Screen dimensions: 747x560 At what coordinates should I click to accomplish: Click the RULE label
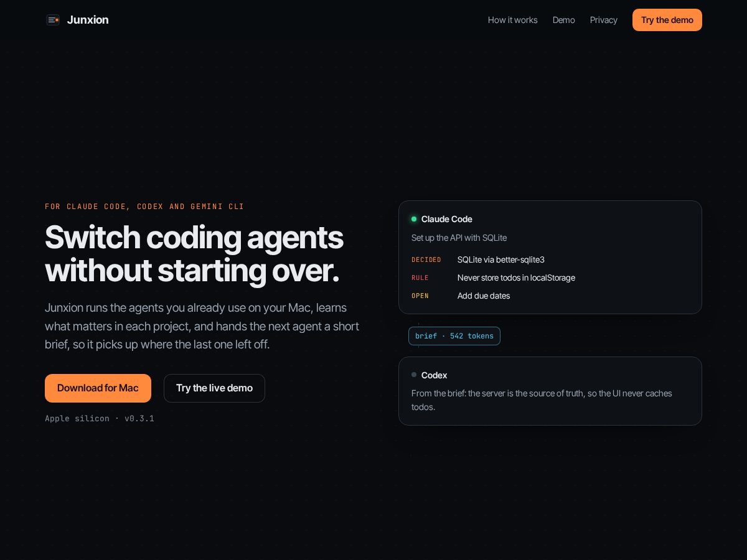(420, 278)
